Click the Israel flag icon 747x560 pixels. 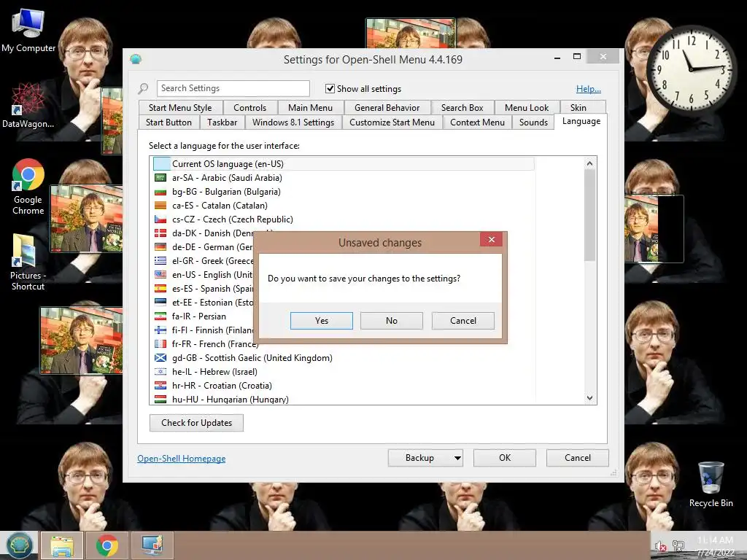point(160,371)
